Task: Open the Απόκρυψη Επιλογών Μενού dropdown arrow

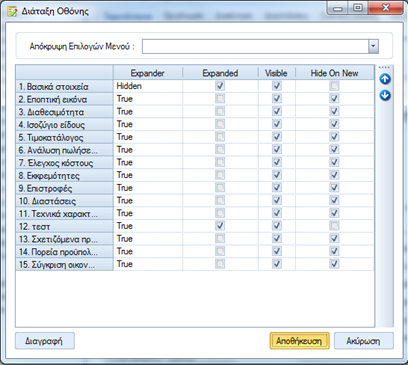Action: point(373,46)
